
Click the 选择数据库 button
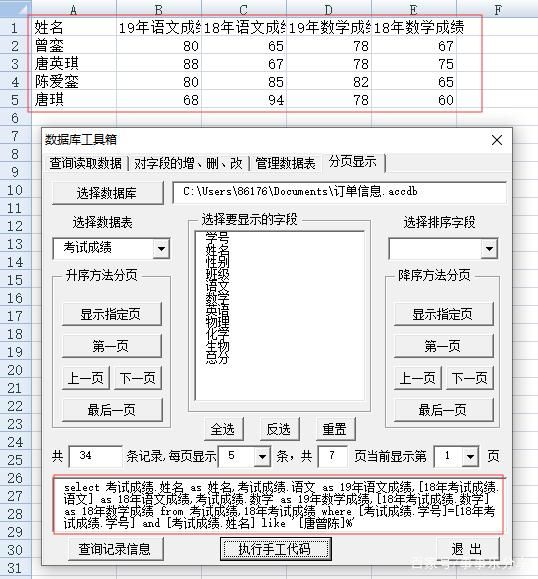coord(108,193)
